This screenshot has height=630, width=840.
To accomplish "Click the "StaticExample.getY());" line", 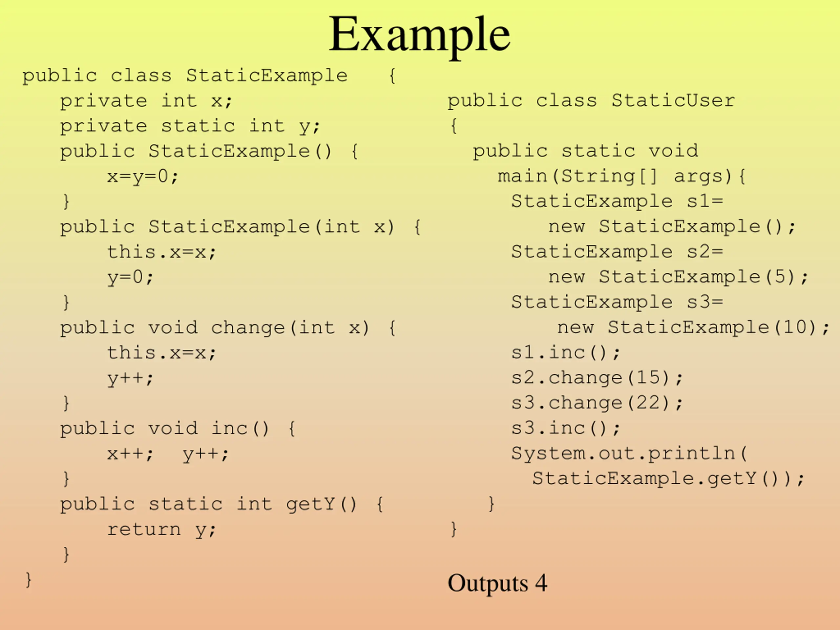I will coord(668,479).
